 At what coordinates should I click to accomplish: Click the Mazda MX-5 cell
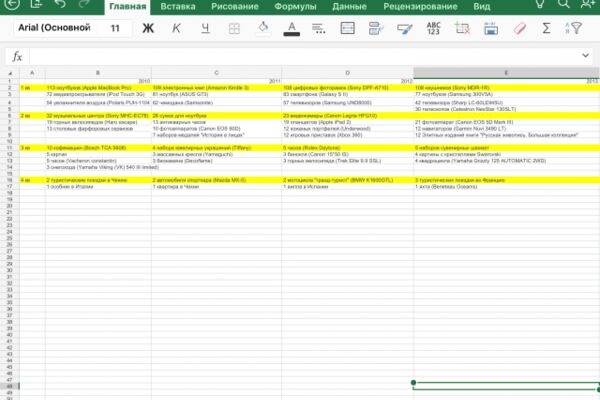pos(217,180)
